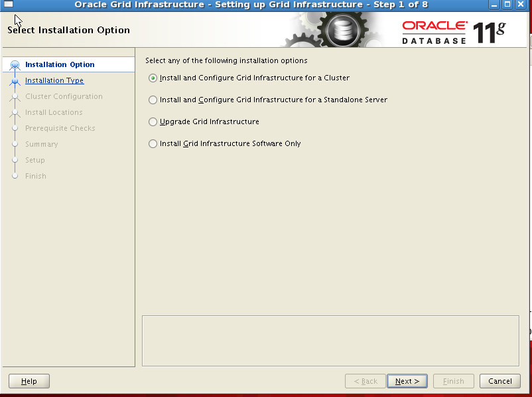Open the Help button
This screenshot has width=532, height=397.
click(29, 381)
